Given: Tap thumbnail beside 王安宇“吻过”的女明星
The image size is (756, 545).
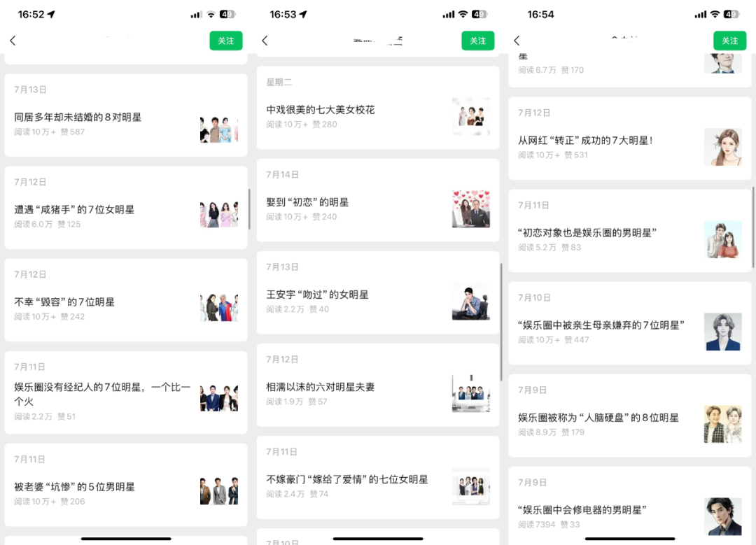Looking at the screenshot, I should point(471,302).
